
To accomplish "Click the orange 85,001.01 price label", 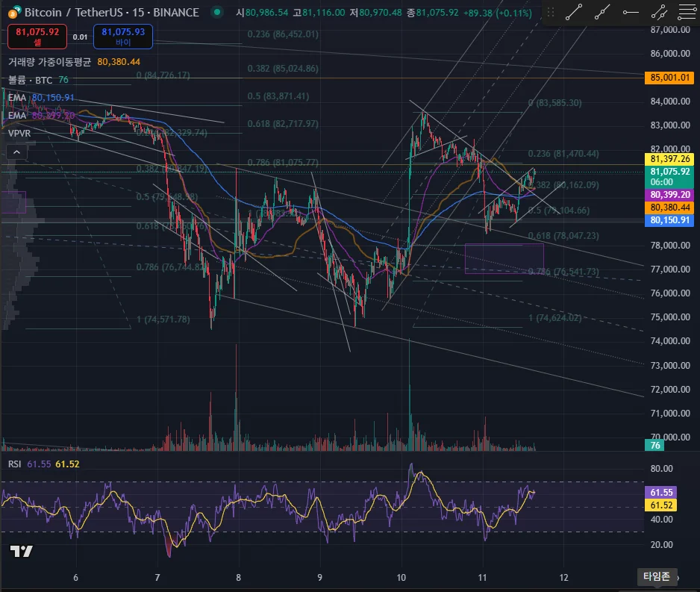I will 669,78.
